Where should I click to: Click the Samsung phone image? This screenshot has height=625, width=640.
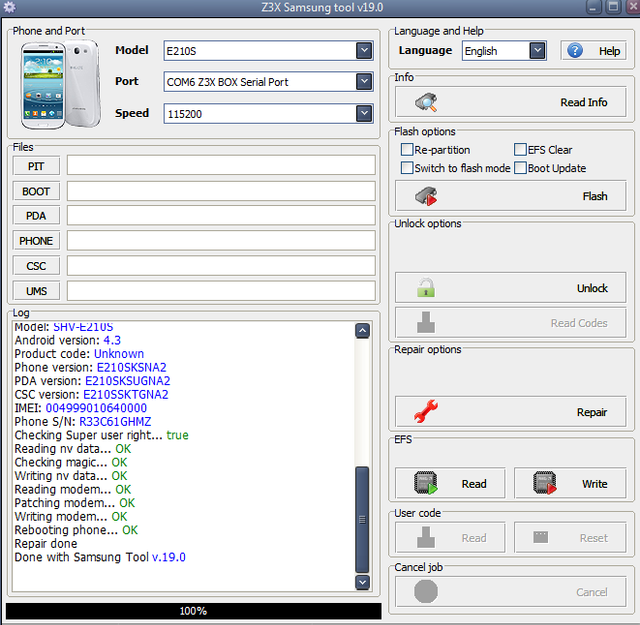coord(60,85)
